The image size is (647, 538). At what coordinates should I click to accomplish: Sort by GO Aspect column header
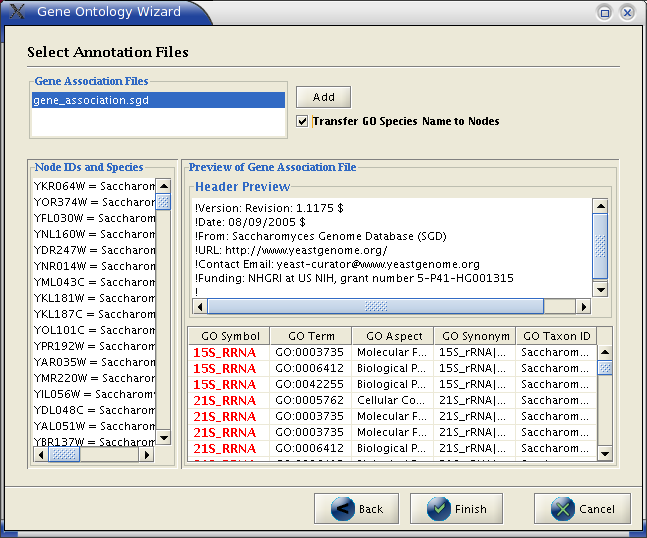pos(393,336)
